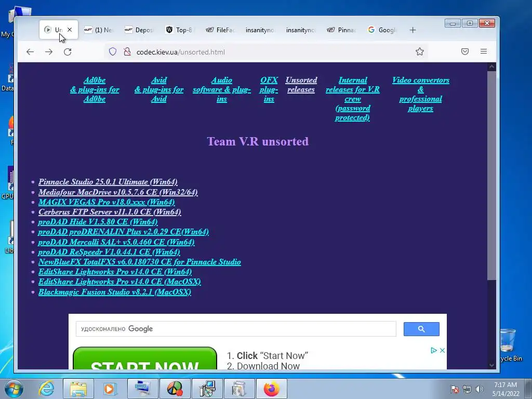
Task: Click the blue search magnifier button
Action: pos(421,329)
